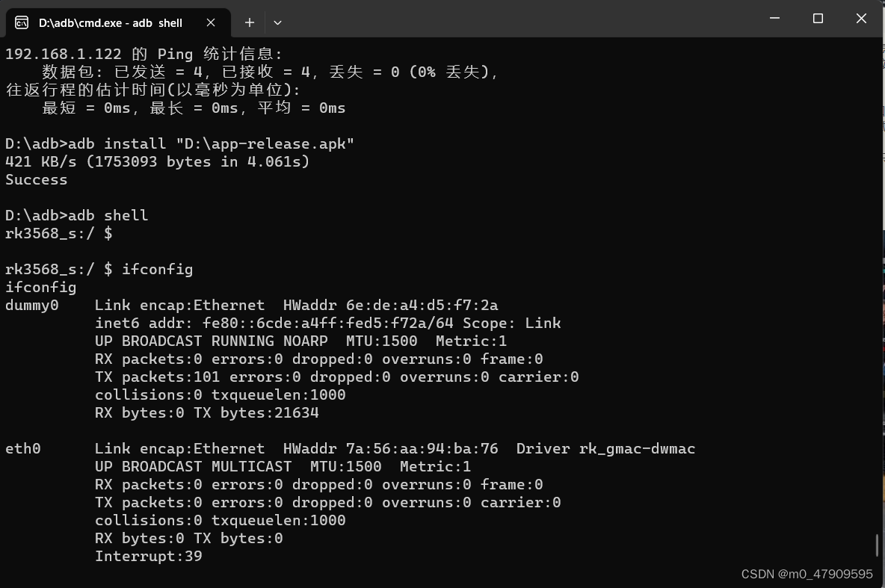This screenshot has height=588, width=885.
Task: Close the adb shell tab with its X
Action: (210, 22)
